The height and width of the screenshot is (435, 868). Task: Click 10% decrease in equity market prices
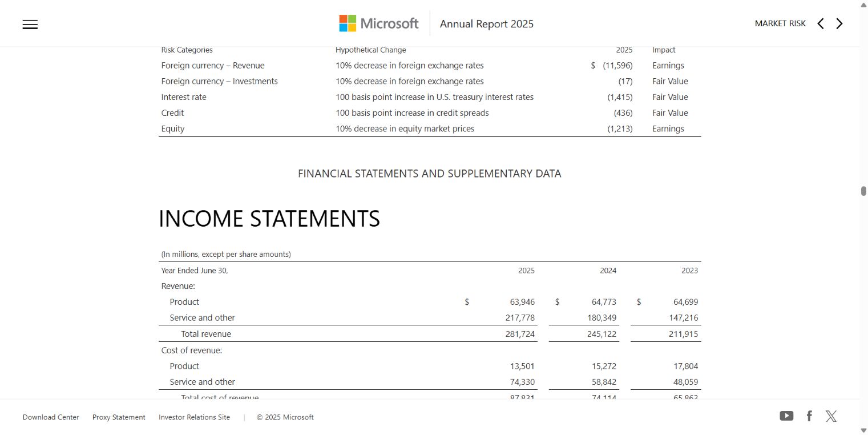tap(405, 129)
